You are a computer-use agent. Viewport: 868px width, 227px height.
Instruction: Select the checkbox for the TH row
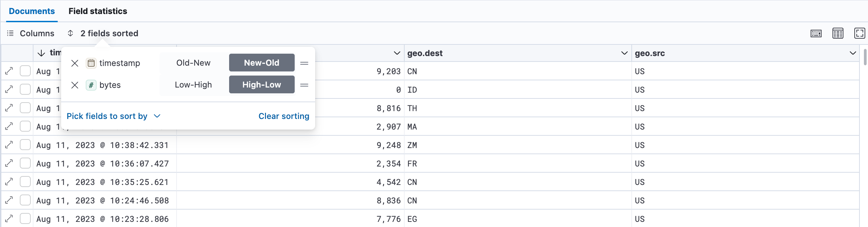25,108
